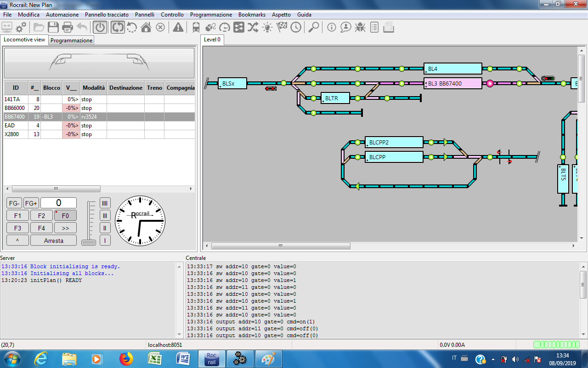Click the bug toolbar icon
The height and width of the screenshot is (368, 588).
tap(360, 27)
